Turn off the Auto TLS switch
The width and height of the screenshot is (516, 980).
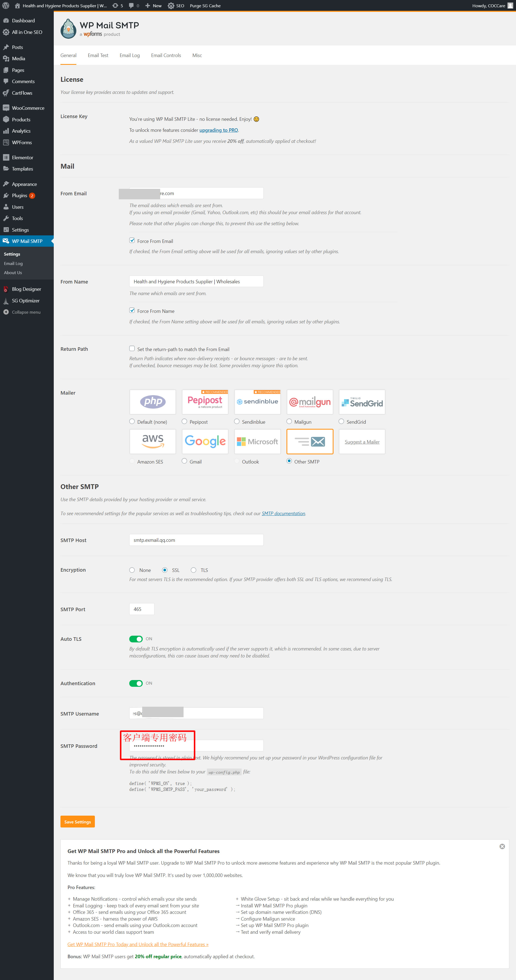(x=136, y=639)
